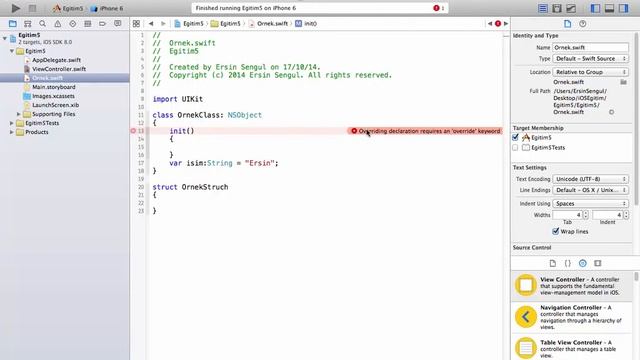Open AppDelegate.swift in navigator
The height and width of the screenshot is (360, 640).
pos(56,60)
